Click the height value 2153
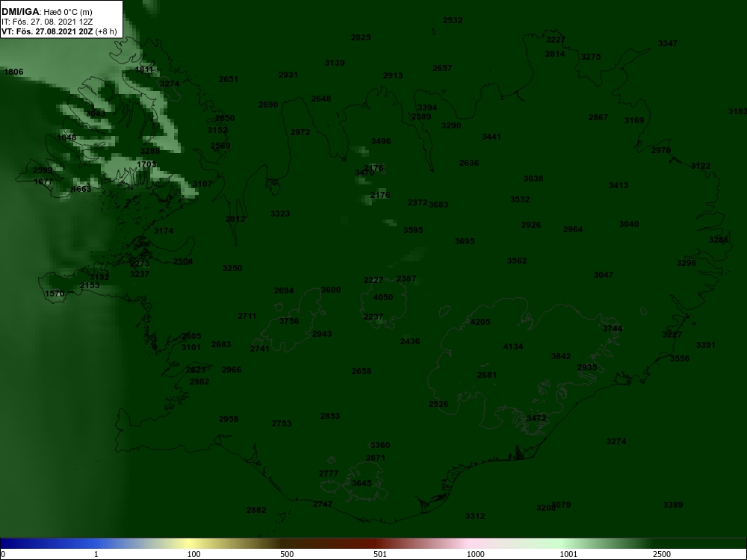747x560 pixels. pyautogui.click(x=90, y=285)
